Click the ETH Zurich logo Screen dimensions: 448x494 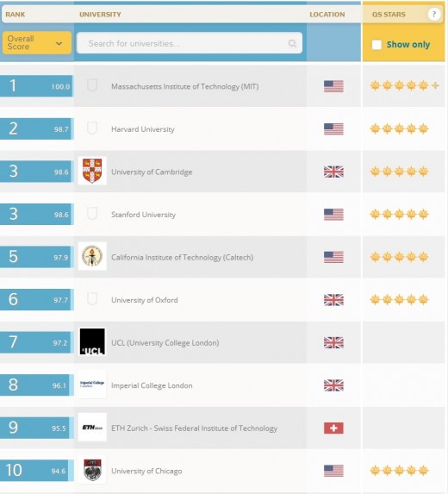tap(92, 428)
